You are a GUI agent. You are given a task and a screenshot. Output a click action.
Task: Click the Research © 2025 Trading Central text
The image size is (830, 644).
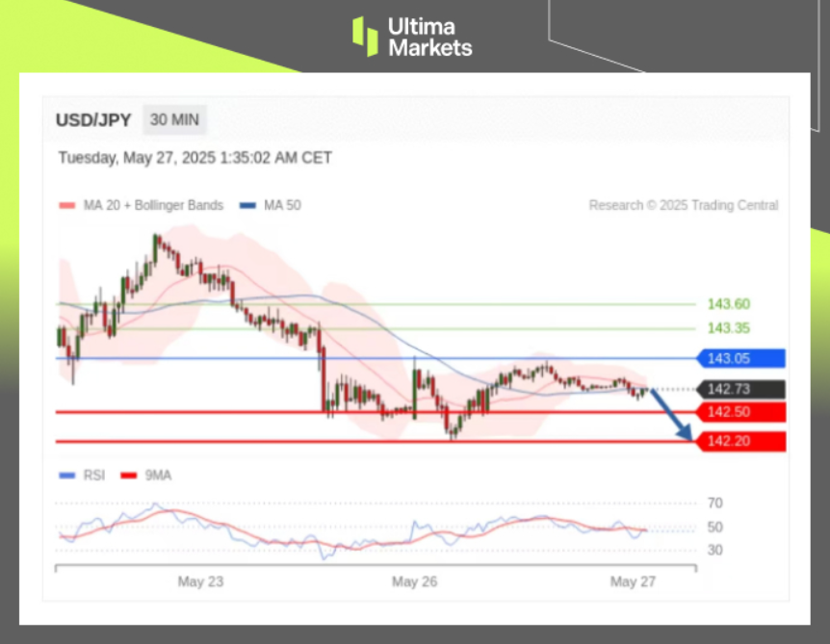pos(684,205)
